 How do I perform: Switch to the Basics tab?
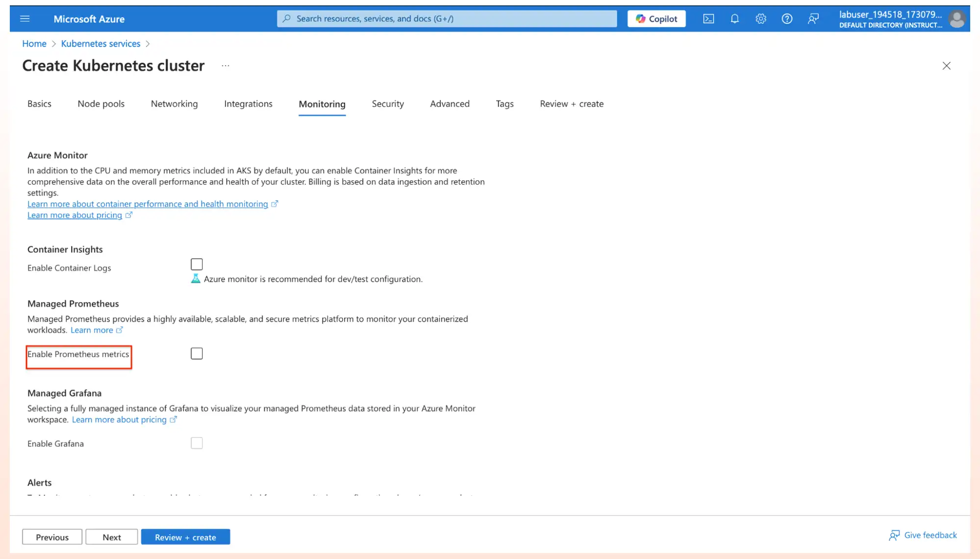(x=39, y=104)
